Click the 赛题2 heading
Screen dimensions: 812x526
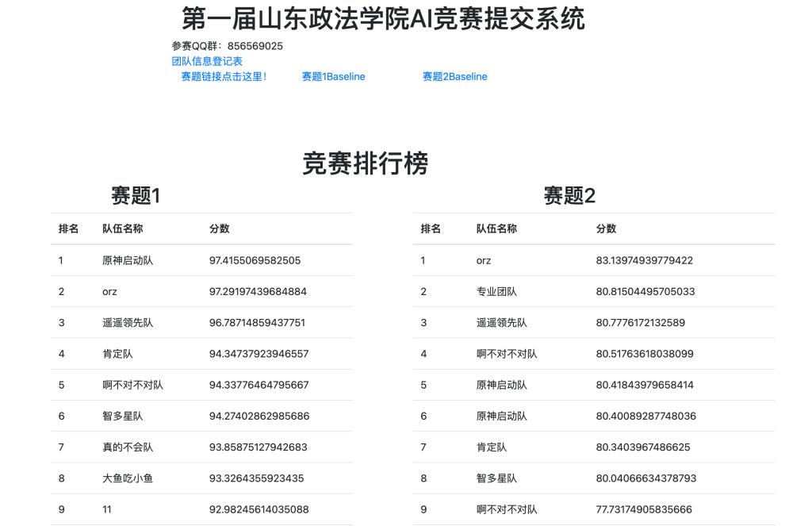[x=569, y=196]
